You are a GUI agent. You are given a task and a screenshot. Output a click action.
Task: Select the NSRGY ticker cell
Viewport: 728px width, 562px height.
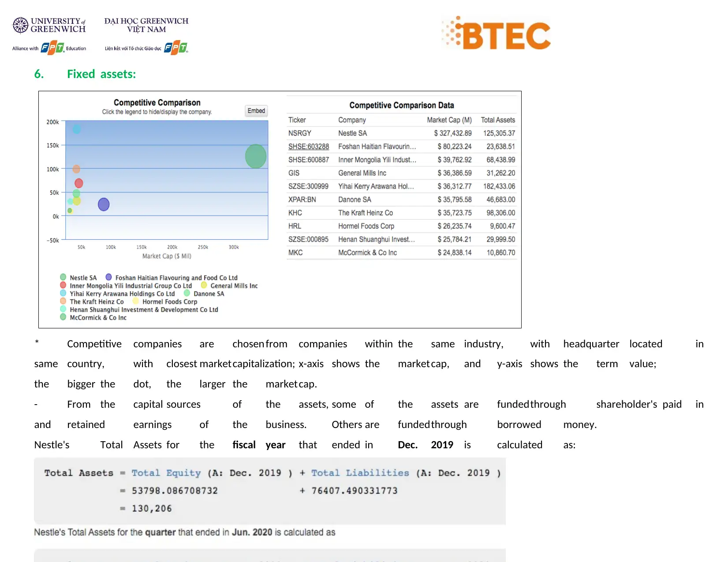click(300, 133)
